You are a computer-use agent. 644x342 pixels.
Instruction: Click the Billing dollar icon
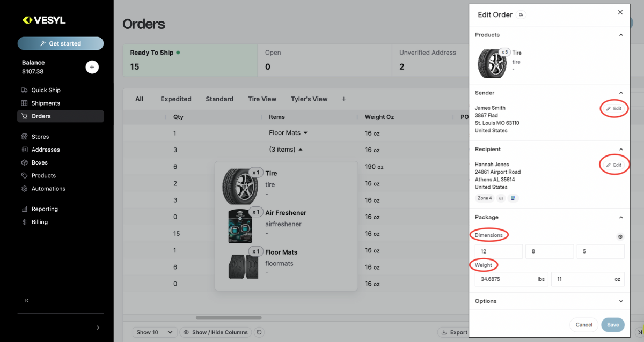tap(25, 222)
